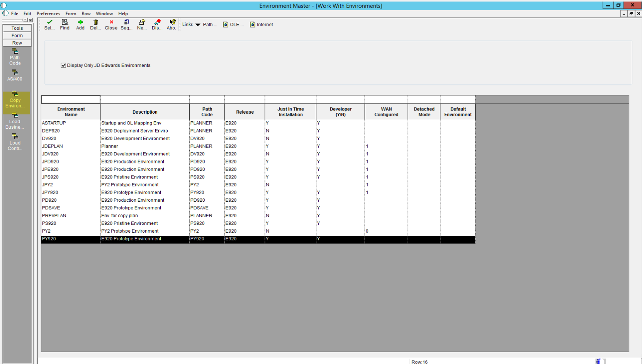Open the Row menu
The height and width of the screenshot is (364, 642).
coord(86,14)
